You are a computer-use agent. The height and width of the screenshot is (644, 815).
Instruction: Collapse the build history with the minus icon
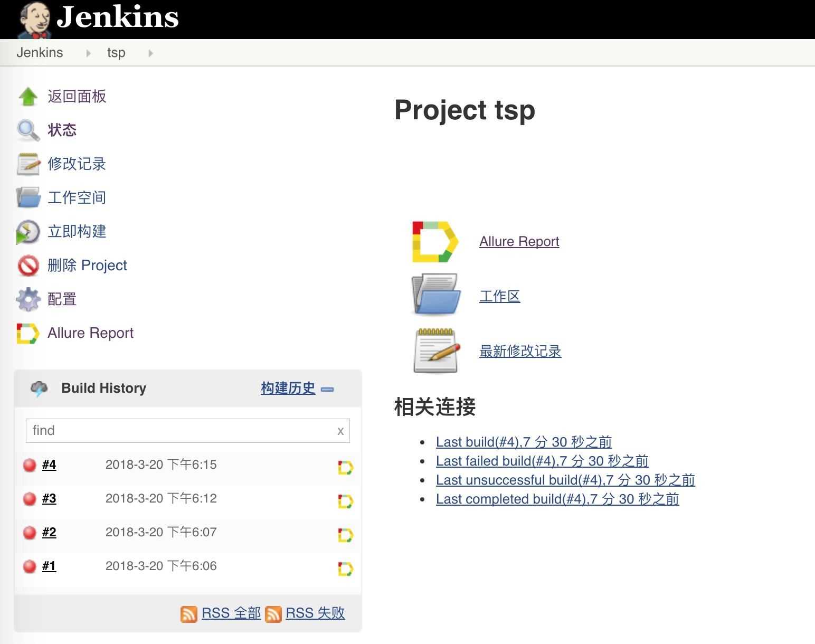click(x=327, y=390)
